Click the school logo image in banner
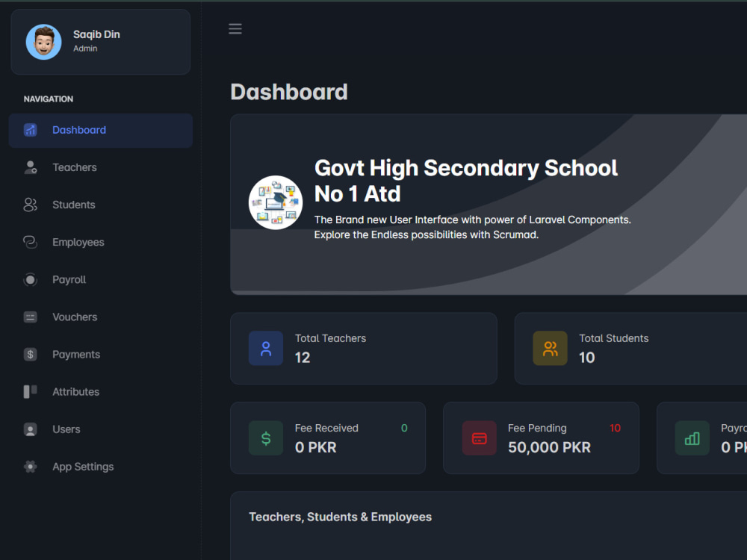The width and height of the screenshot is (747, 560). coord(276,202)
